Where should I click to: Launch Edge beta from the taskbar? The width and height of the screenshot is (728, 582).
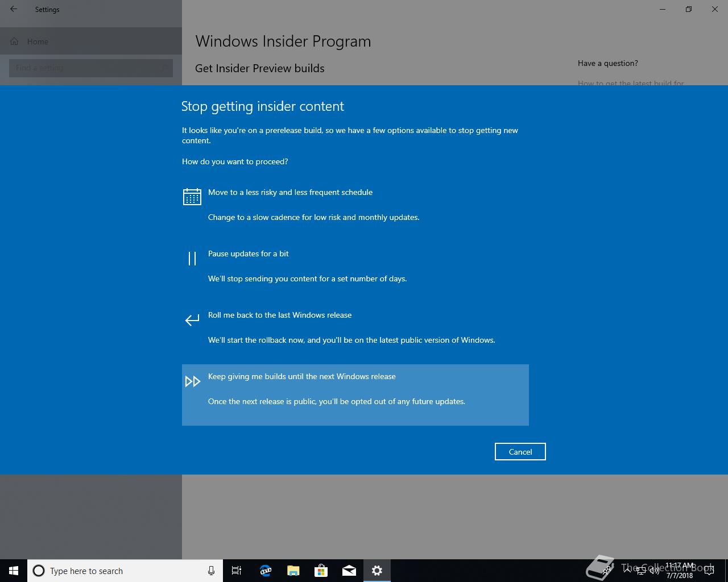tap(265, 571)
